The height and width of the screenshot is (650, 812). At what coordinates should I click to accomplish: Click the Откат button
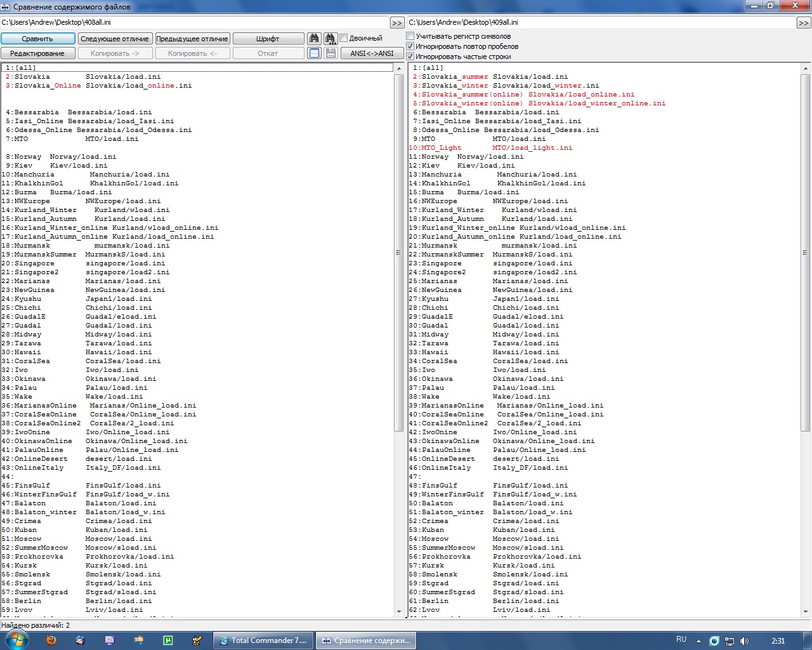[x=268, y=53]
